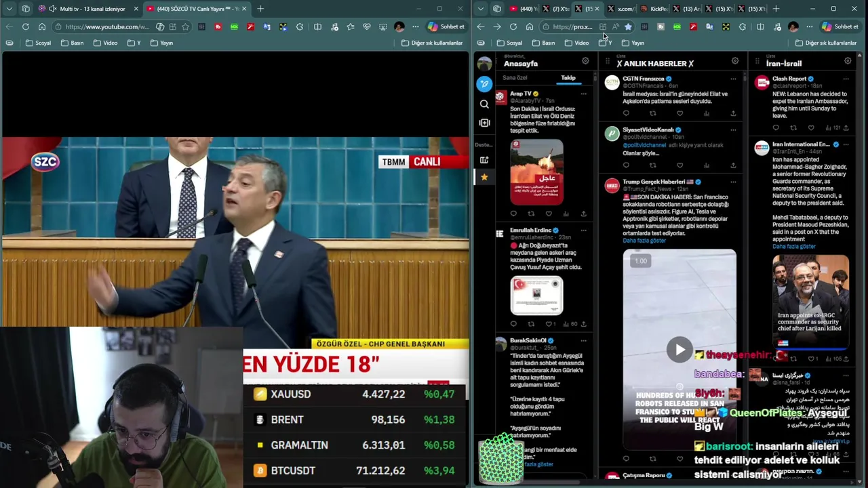Like the Clash Report post
Image resolution: width=868 pixels, height=488 pixels.
(x=811, y=127)
